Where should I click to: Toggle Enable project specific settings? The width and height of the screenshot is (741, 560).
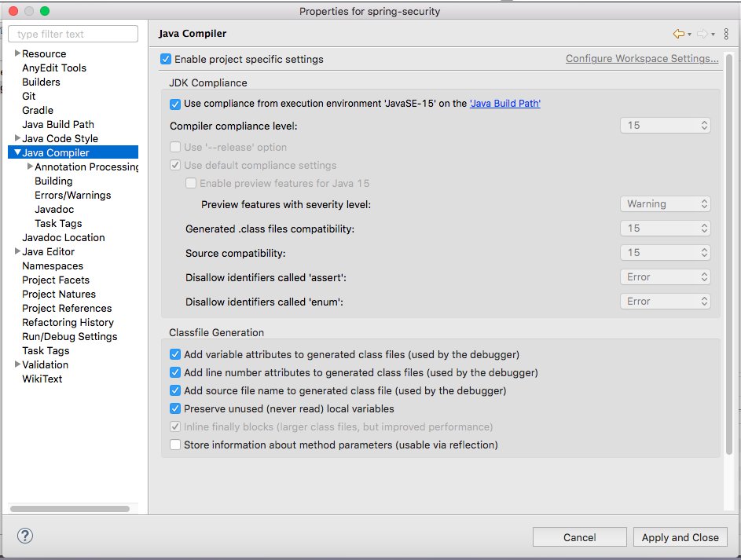pyautogui.click(x=166, y=59)
